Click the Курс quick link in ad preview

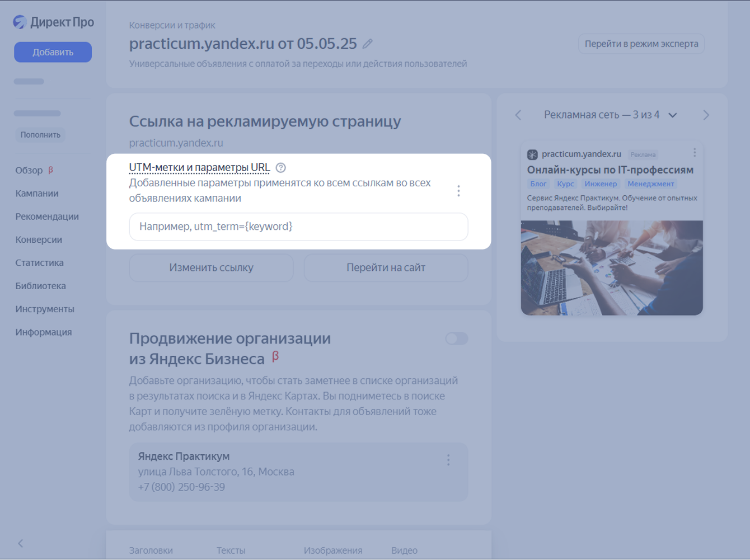[x=565, y=183]
